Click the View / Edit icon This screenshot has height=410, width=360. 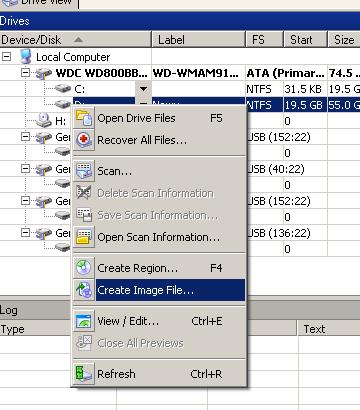point(84,321)
